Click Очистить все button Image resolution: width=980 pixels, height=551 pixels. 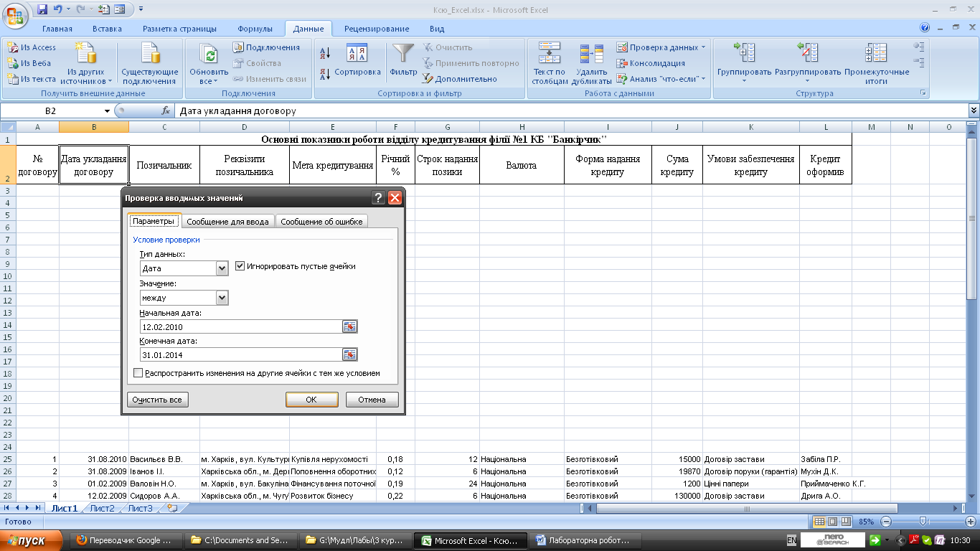pos(158,400)
